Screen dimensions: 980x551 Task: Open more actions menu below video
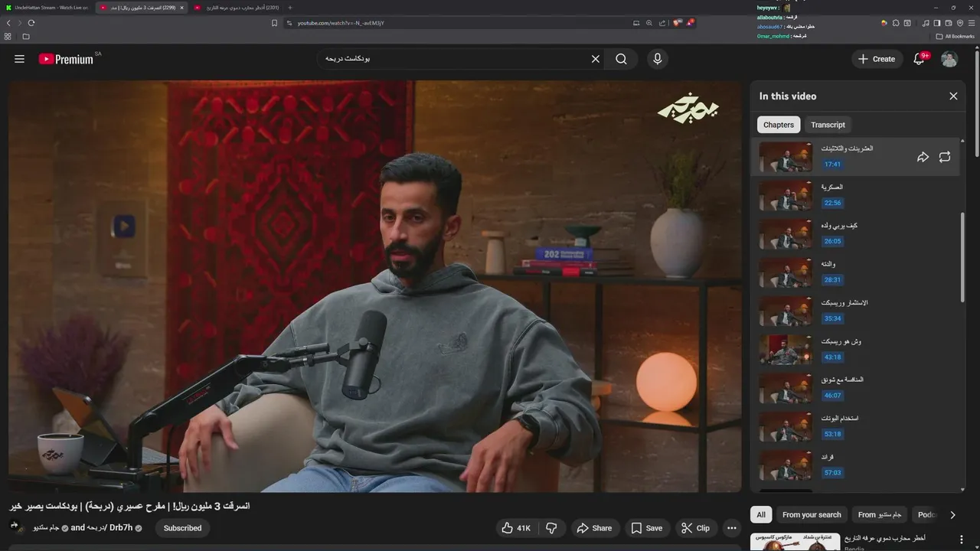click(x=731, y=528)
